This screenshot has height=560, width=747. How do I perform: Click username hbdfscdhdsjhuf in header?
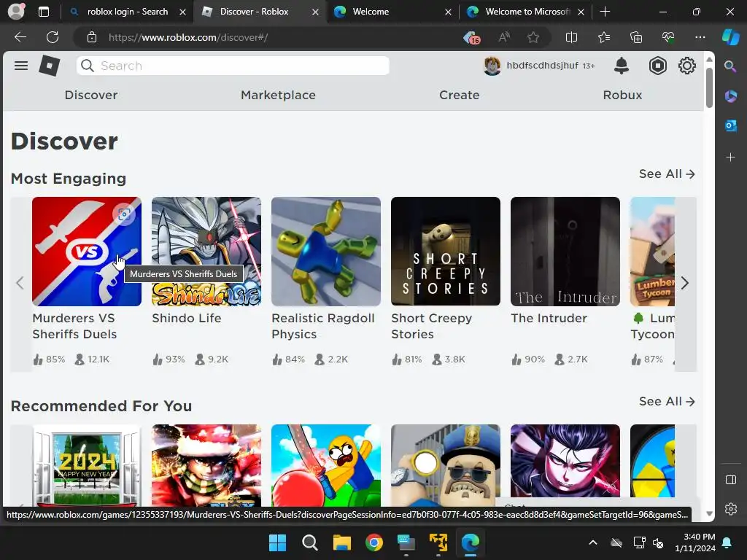tap(542, 65)
